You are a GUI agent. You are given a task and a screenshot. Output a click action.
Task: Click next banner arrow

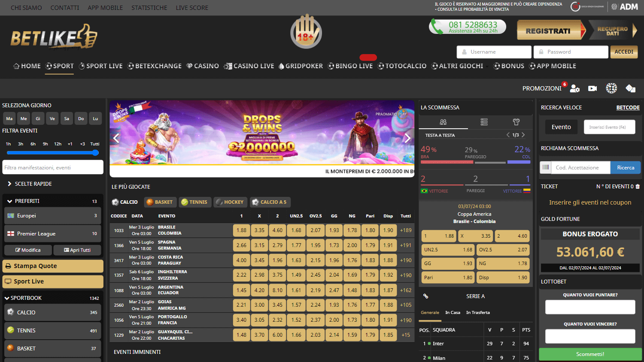(407, 138)
